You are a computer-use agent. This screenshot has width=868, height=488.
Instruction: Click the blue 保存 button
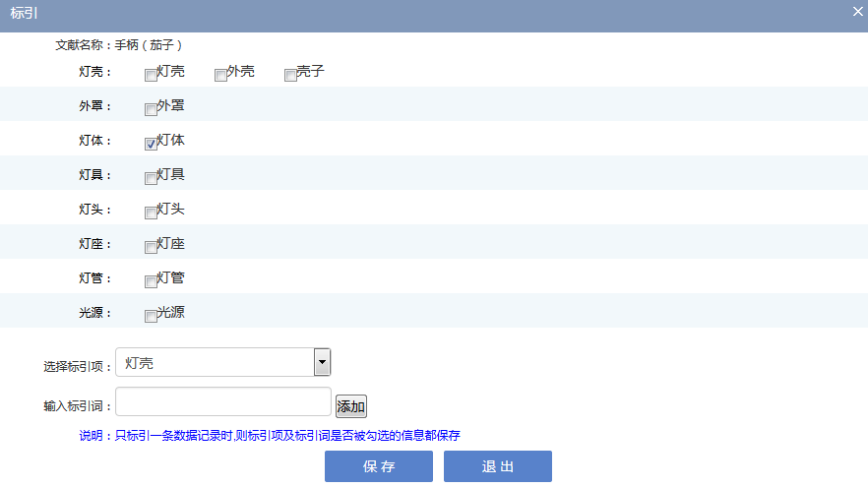pyautogui.click(x=379, y=466)
